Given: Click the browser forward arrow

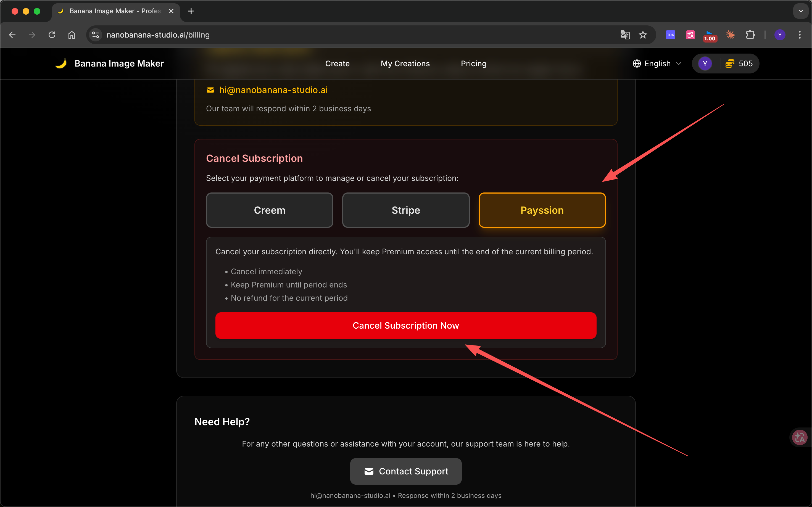Looking at the screenshot, I should tap(32, 35).
